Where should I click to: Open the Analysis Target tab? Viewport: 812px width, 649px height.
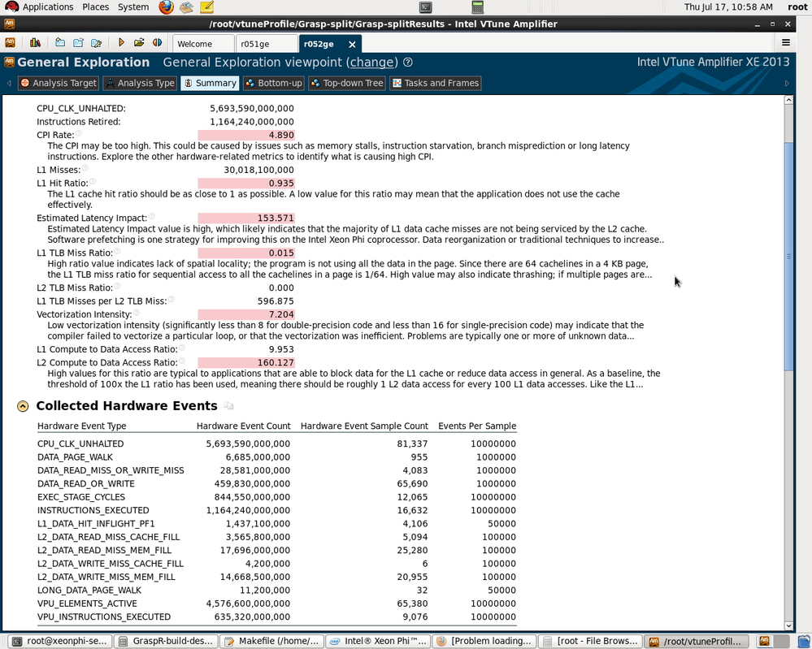pyautogui.click(x=58, y=83)
